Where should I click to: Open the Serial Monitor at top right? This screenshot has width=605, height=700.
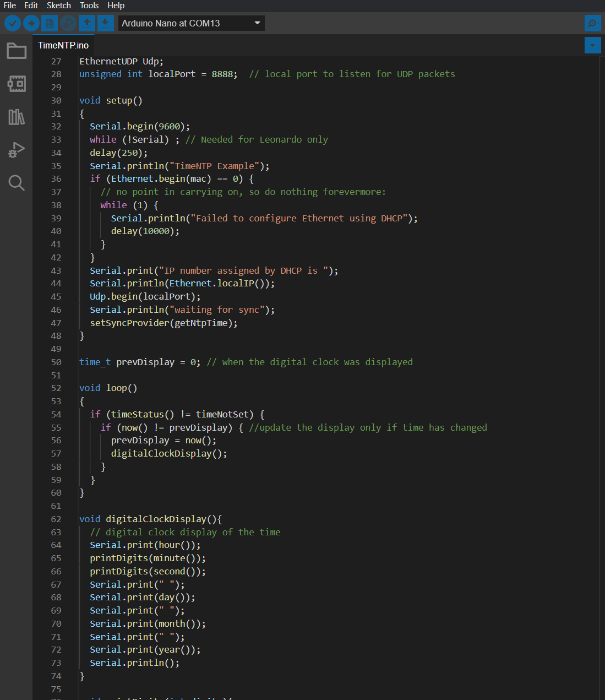tap(592, 23)
